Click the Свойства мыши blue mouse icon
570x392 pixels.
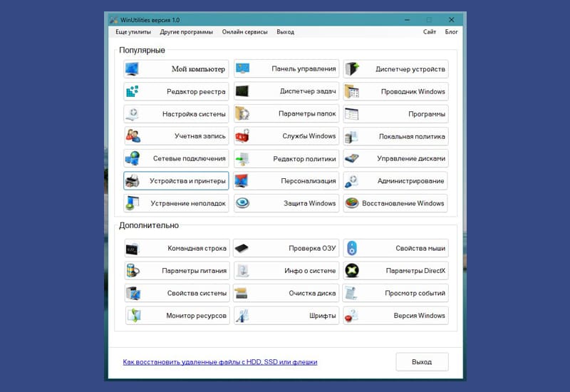pos(351,248)
